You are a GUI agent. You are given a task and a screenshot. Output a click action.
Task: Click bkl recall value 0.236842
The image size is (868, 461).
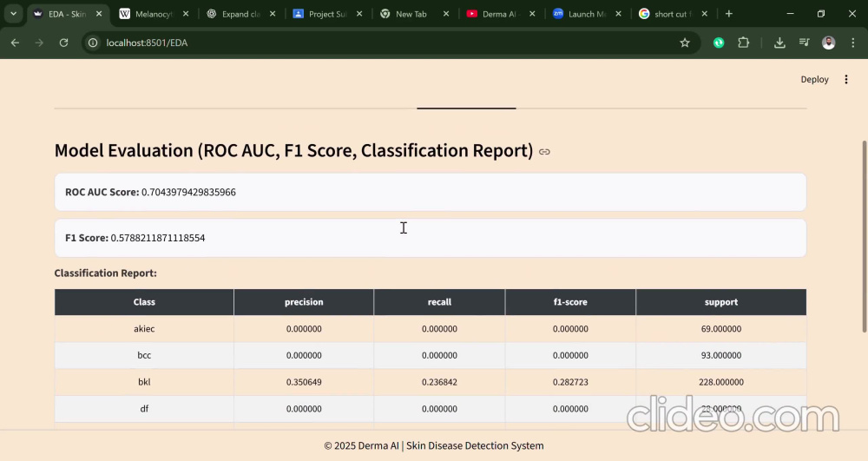pyautogui.click(x=439, y=382)
